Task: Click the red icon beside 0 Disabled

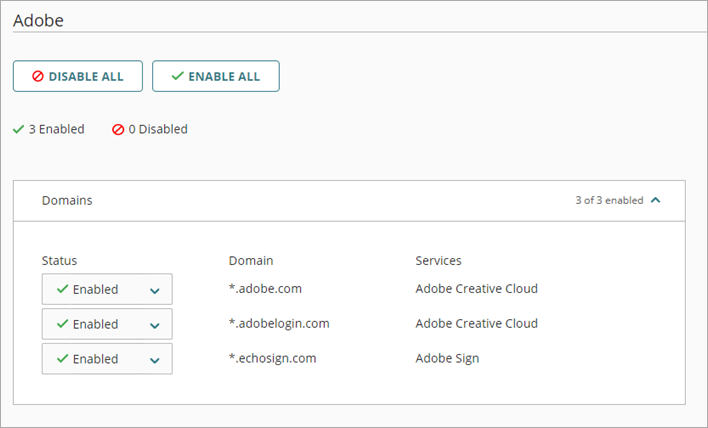Action: (118, 130)
